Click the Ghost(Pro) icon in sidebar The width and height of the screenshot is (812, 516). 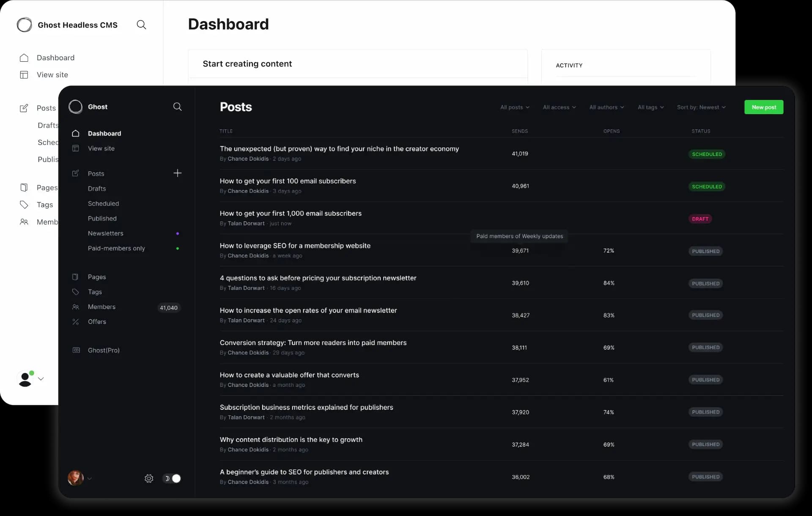[x=76, y=350]
